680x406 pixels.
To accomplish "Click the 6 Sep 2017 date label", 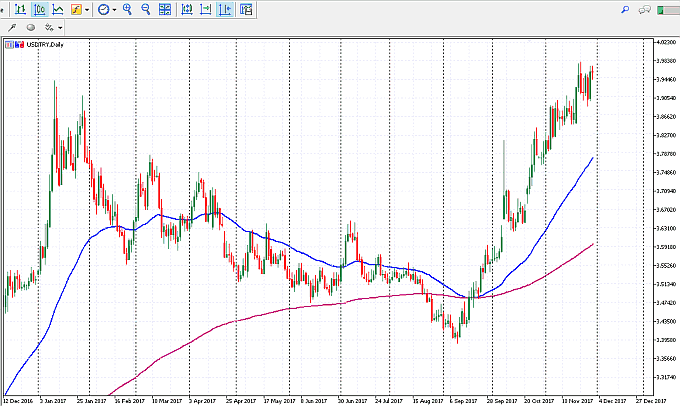I will (x=460, y=400).
